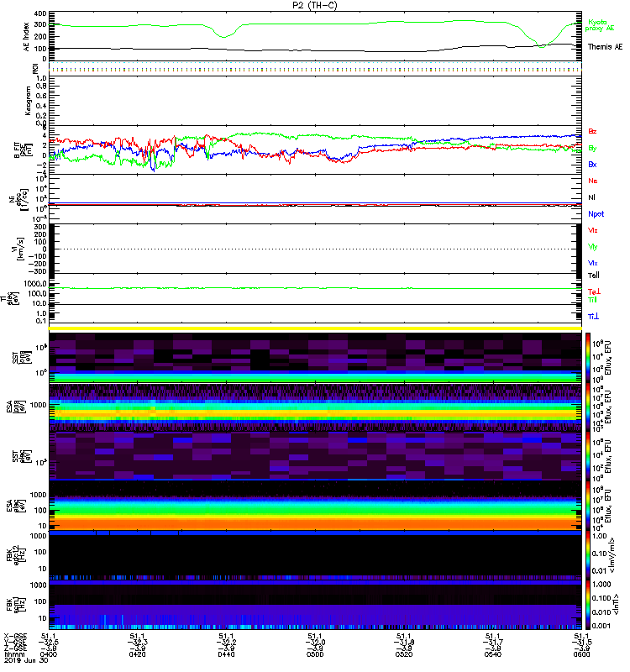The image size is (630, 672).
Task: Click the green "By" legend label
Action: (592, 149)
